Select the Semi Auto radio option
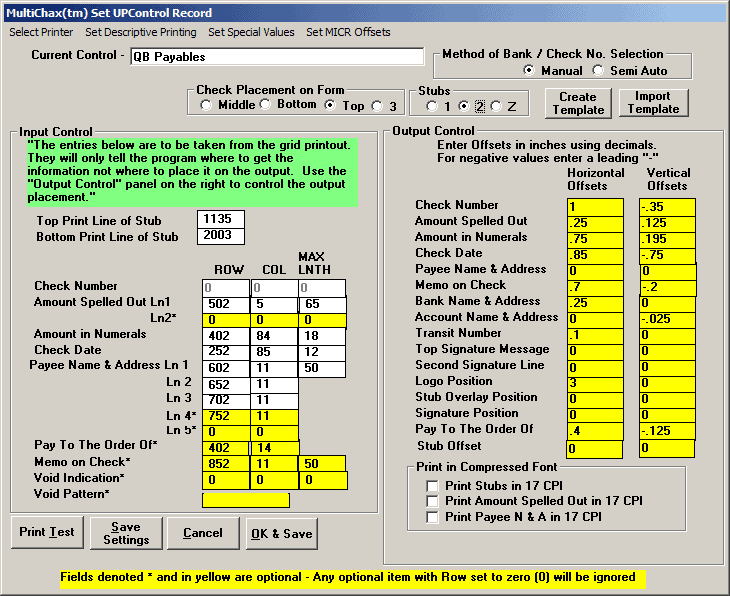The image size is (730, 596). [x=600, y=71]
